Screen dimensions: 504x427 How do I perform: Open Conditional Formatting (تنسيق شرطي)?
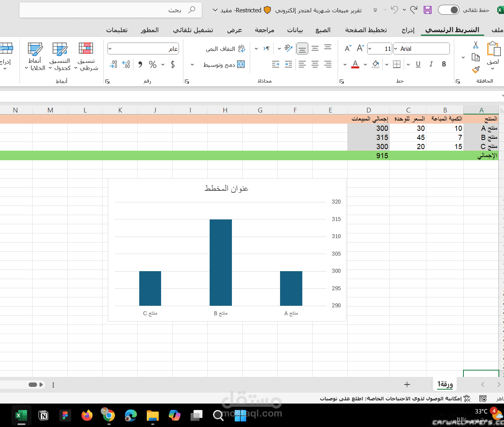[x=86, y=56]
